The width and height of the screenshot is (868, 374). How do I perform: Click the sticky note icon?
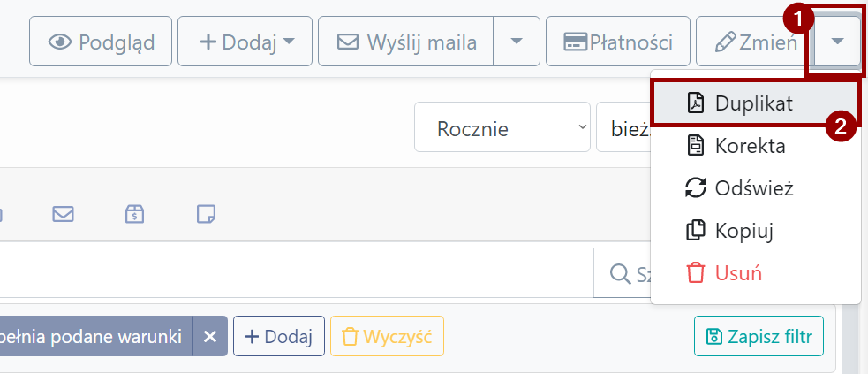(207, 214)
